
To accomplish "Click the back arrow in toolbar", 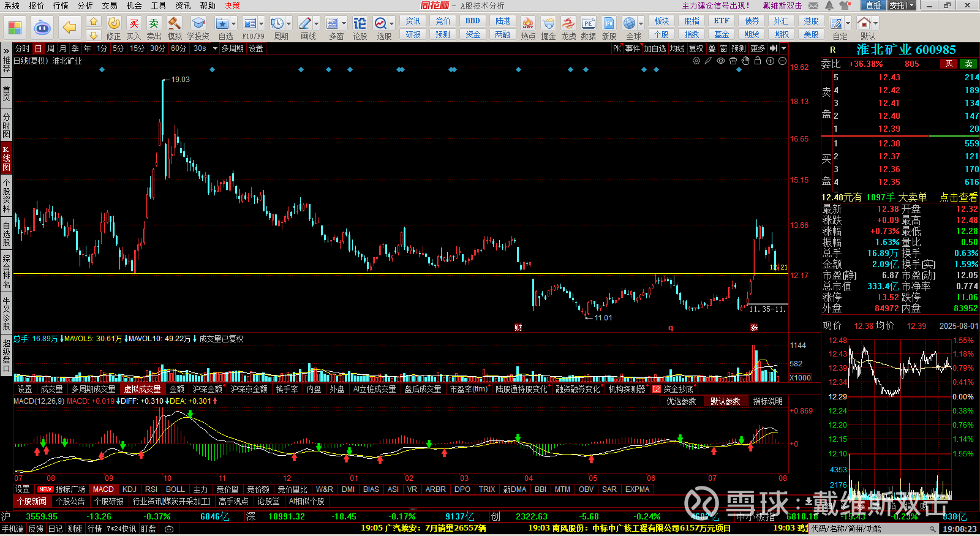I will coord(69,28).
